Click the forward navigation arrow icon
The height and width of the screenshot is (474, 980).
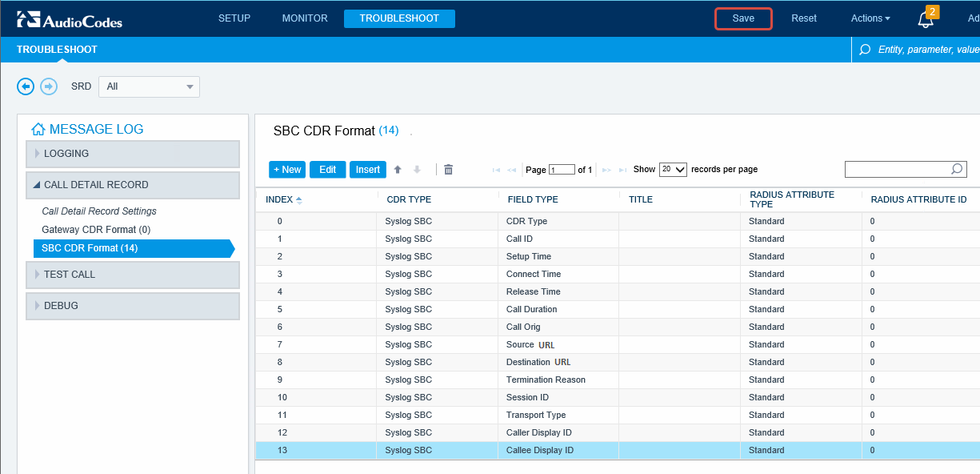[48, 86]
